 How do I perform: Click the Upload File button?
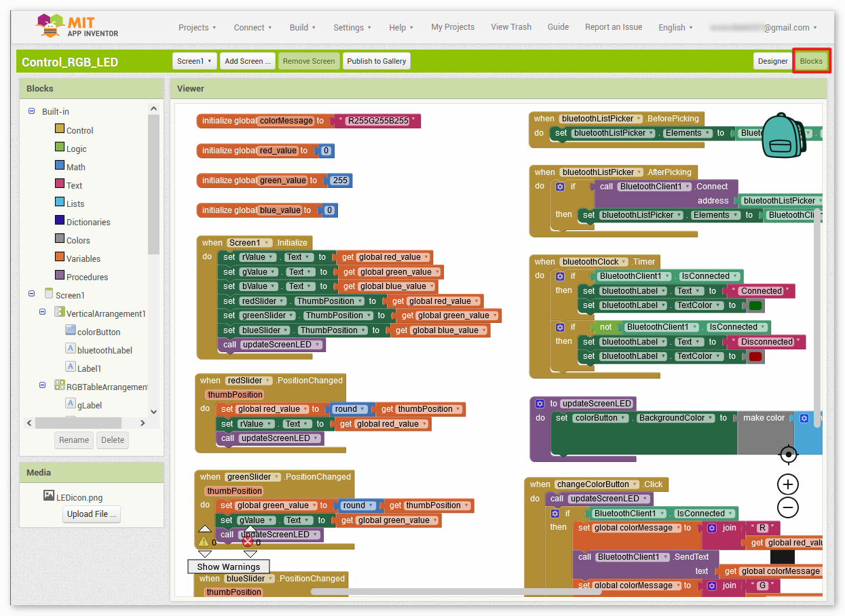coord(92,514)
